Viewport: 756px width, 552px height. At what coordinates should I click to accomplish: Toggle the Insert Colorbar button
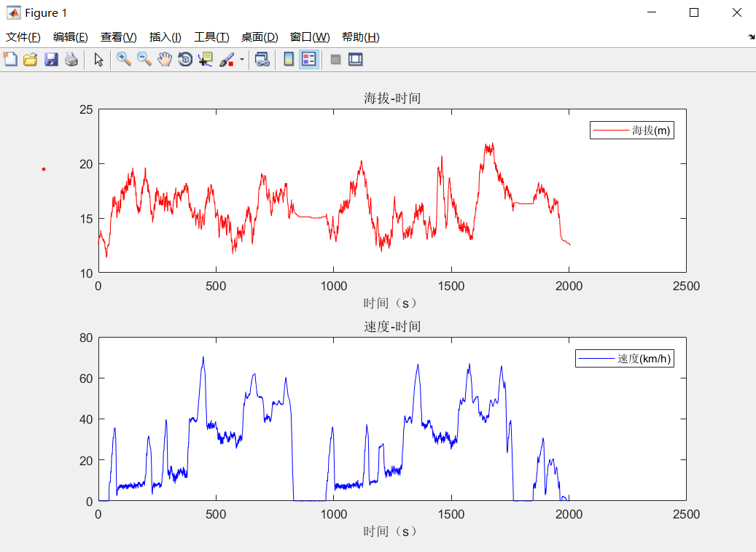tap(289, 59)
